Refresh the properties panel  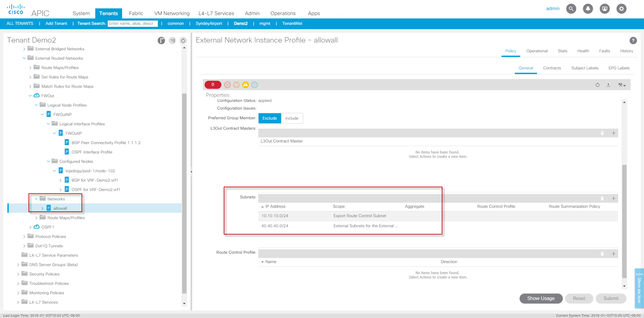click(597, 85)
